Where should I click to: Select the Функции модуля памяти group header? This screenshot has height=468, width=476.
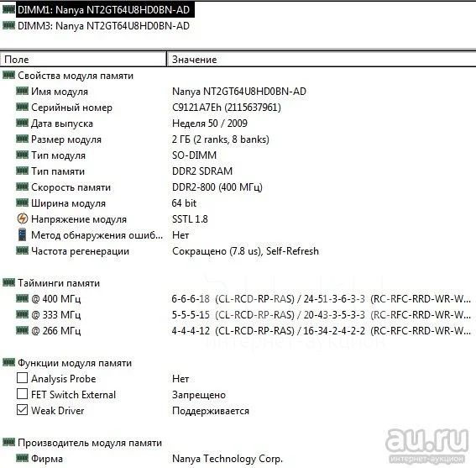tap(75, 363)
